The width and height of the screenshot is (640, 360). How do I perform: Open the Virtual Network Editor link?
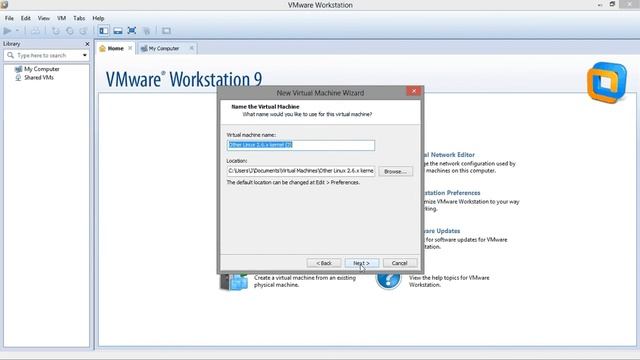pos(449,155)
